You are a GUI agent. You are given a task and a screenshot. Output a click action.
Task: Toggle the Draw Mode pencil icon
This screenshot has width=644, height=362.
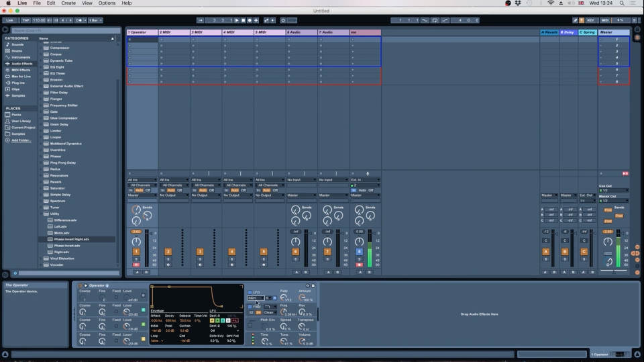(576, 20)
